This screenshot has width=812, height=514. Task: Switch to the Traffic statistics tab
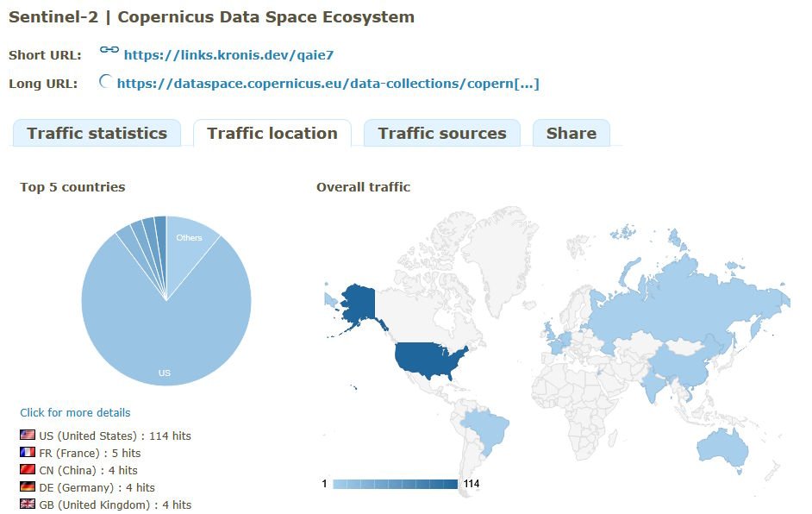[x=97, y=133]
